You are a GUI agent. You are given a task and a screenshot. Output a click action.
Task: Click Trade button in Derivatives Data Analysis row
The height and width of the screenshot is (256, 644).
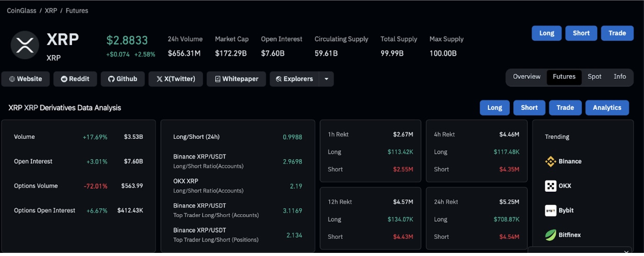(x=565, y=108)
